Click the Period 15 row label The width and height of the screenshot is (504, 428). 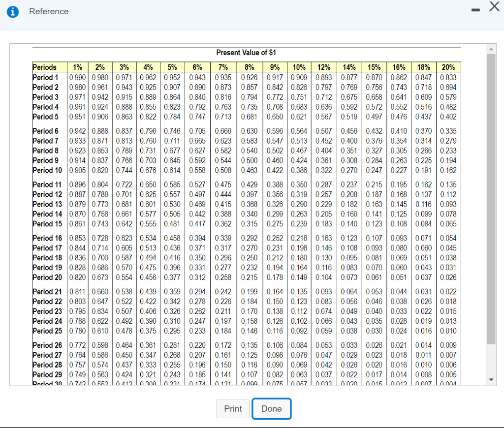pos(47,224)
